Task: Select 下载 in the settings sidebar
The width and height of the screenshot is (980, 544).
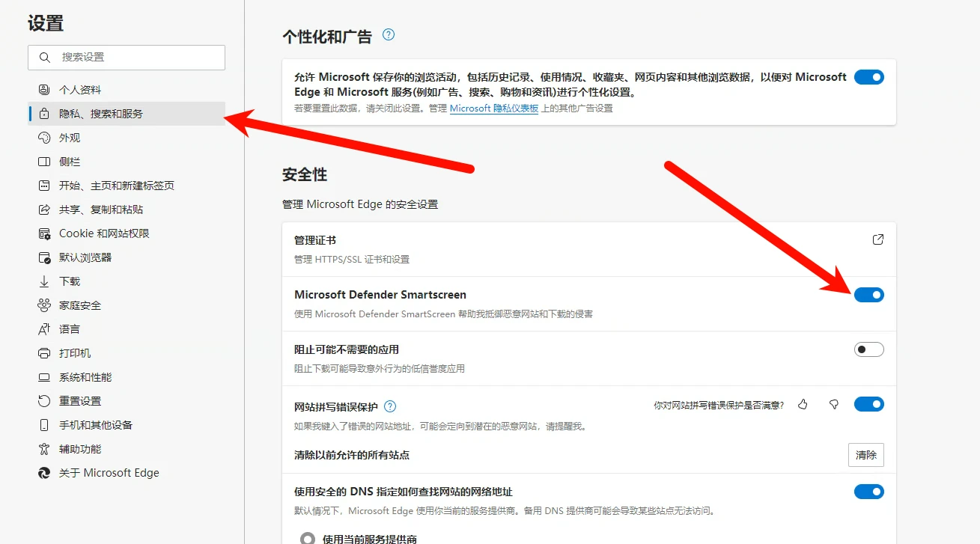Action: [x=70, y=281]
